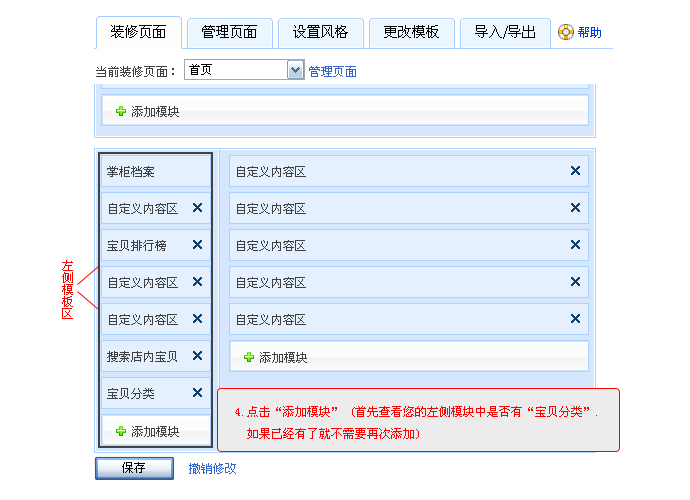
Task: Go to the 导入/导出 tab
Action: pyautogui.click(x=505, y=32)
